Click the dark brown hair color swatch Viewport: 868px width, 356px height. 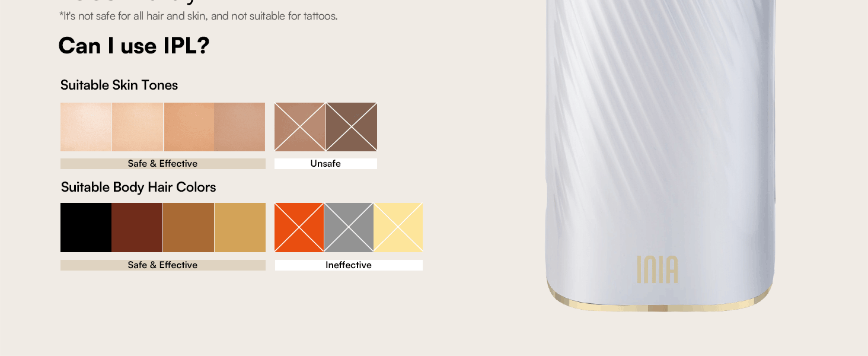click(x=137, y=228)
